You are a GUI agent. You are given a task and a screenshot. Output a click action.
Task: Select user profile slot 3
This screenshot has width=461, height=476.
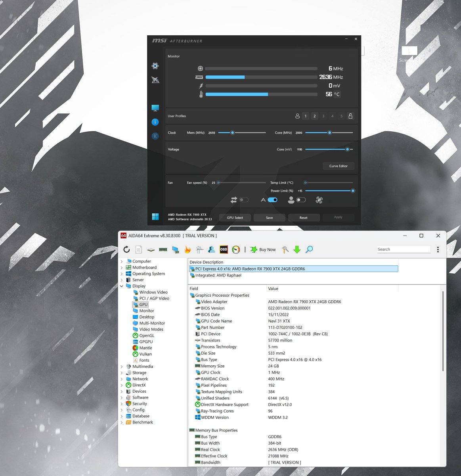[323, 116]
